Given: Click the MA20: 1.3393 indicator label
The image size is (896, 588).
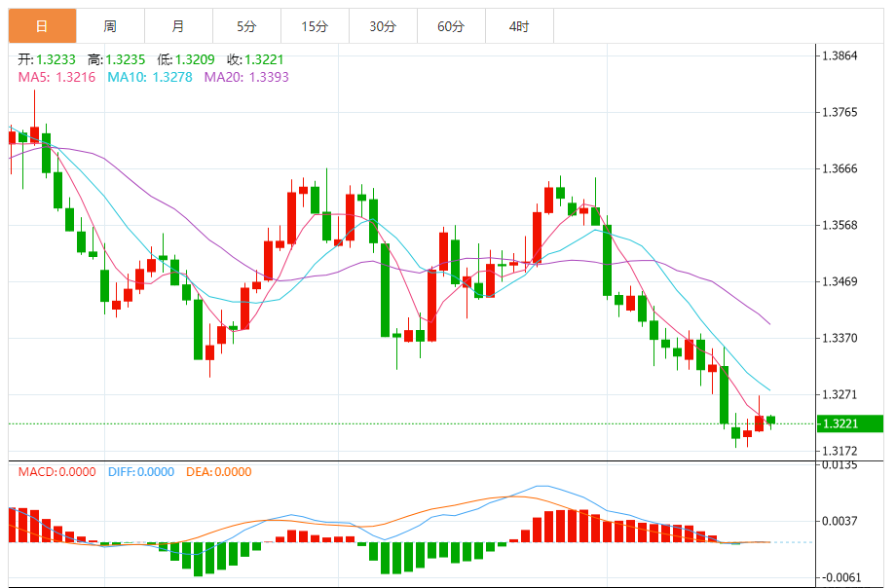Looking at the screenshot, I should (x=246, y=77).
